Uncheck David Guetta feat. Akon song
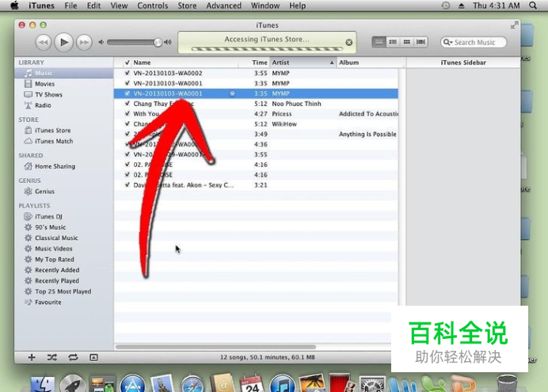The image size is (548, 392). tap(127, 185)
